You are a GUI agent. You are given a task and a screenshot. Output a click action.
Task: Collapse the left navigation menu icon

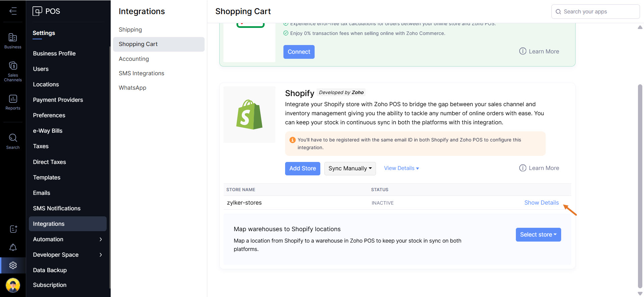(x=13, y=11)
